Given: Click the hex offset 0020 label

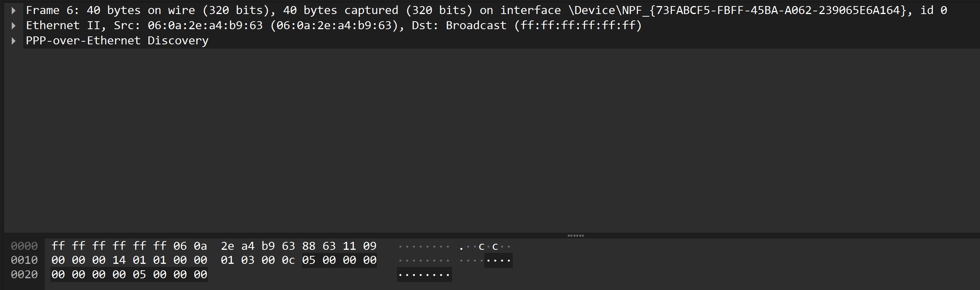Looking at the screenshot, I should click(24, 274).
